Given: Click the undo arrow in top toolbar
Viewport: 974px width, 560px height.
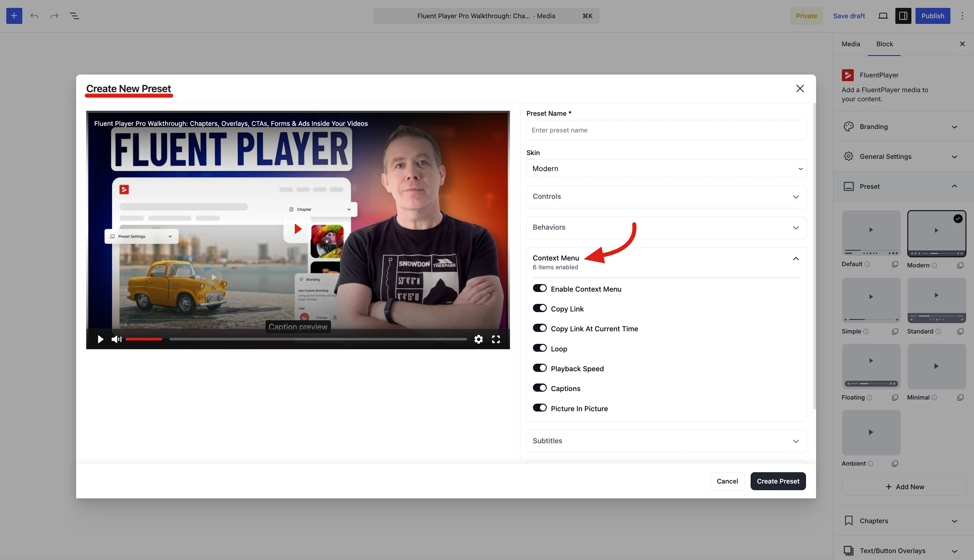Looking at the screenshot, I should 35,16.
